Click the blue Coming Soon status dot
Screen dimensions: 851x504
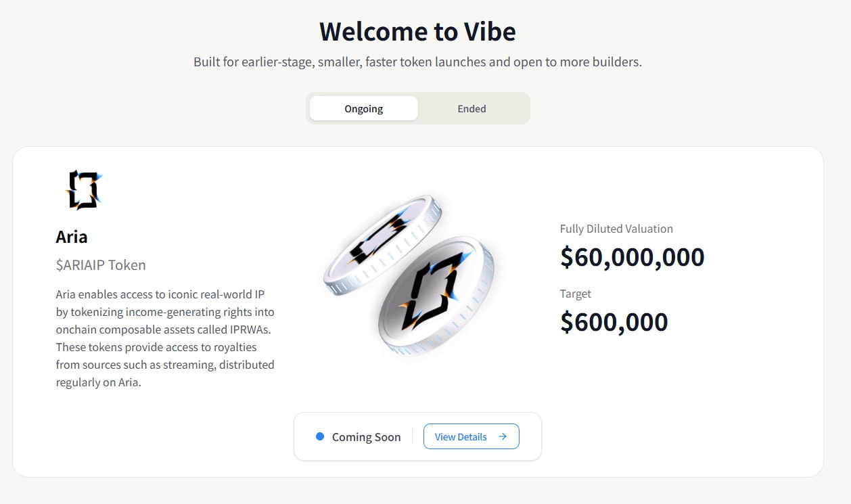point(320,436)
